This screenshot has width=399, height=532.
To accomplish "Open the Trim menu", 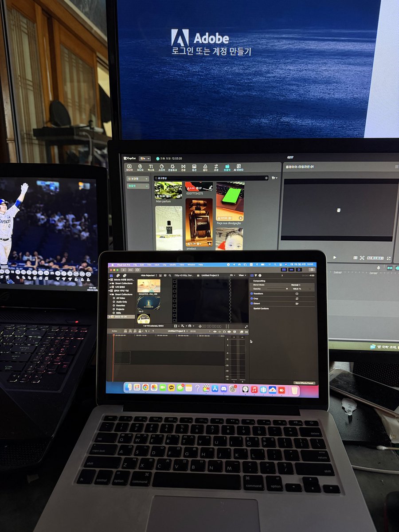I will pyautogui.click(x=149, y=265).
